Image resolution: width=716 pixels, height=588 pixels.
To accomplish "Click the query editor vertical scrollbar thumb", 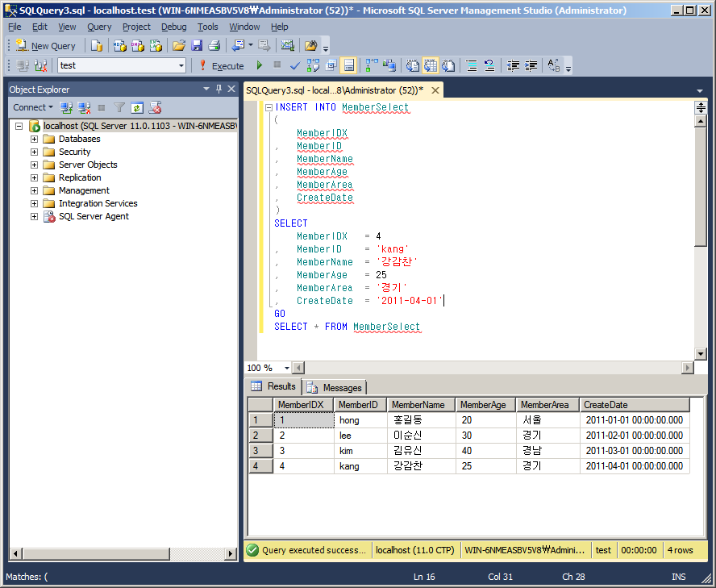I will coord(701,187).
